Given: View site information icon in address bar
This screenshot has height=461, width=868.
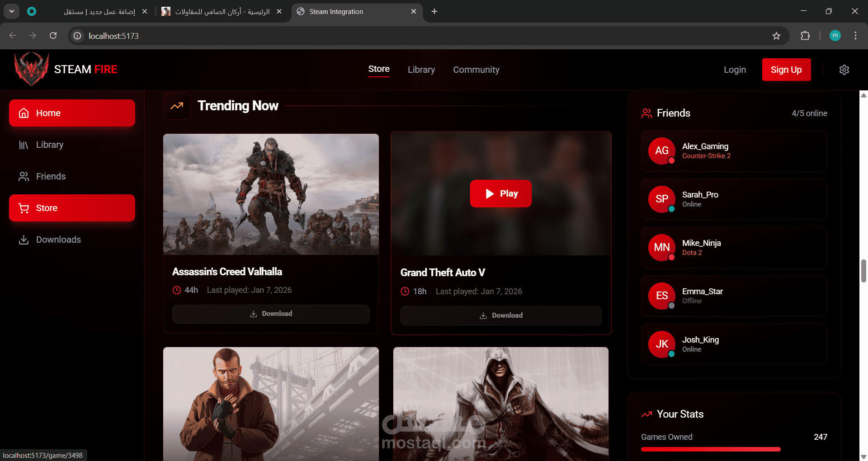Looking at the screenshot, I should click(78, 36).
